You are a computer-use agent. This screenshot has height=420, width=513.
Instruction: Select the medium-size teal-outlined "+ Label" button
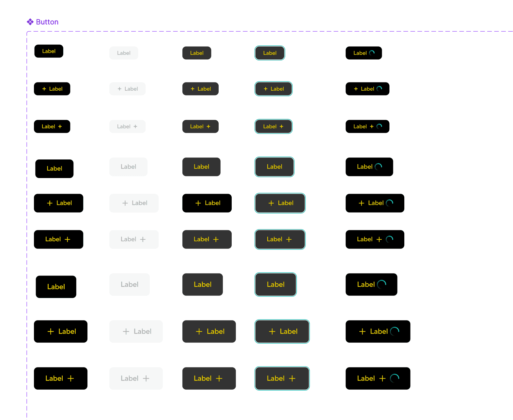[x=280, y=203]
